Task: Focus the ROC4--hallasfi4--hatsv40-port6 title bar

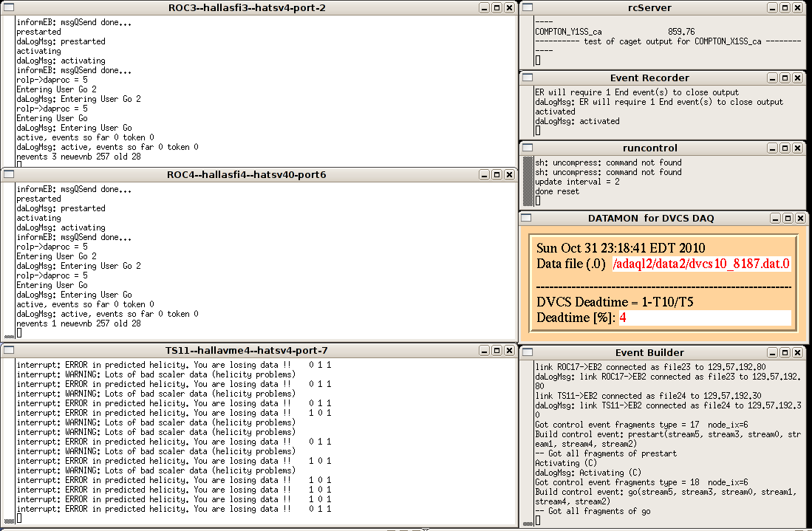Action: (x=247, y=174)
